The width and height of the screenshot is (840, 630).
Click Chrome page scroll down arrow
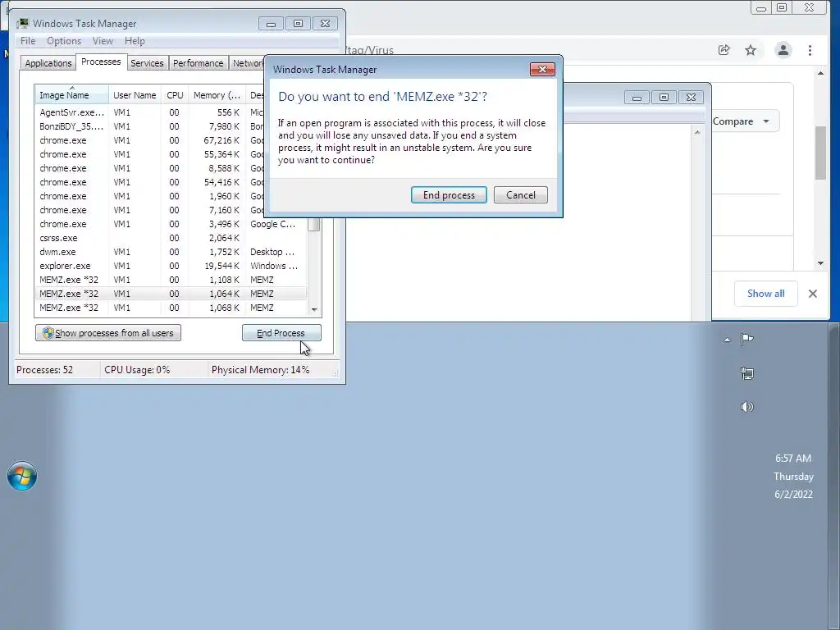pyautogui.click(x=820, y=263)
